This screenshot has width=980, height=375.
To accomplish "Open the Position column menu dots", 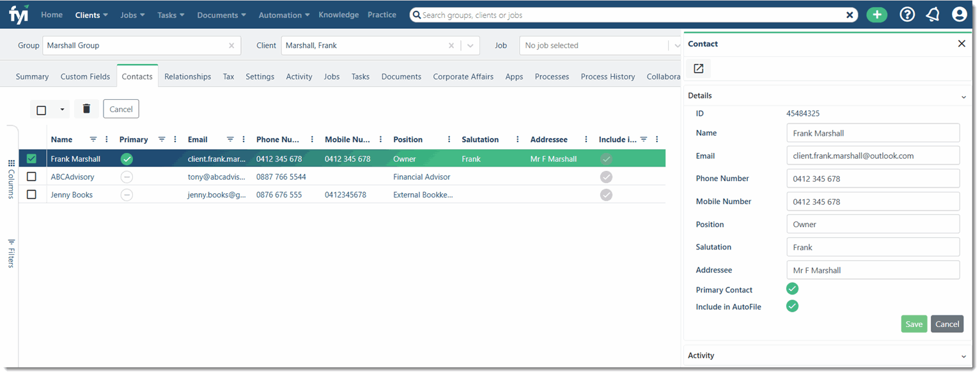I will 449,140.
